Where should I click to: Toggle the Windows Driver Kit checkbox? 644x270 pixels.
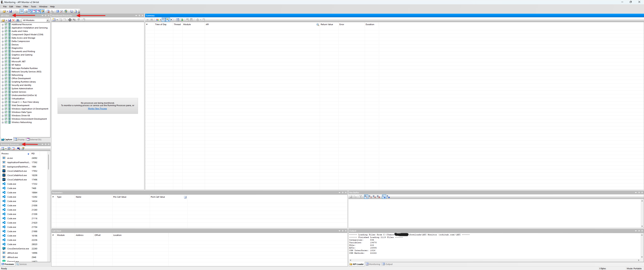point(6,115)
